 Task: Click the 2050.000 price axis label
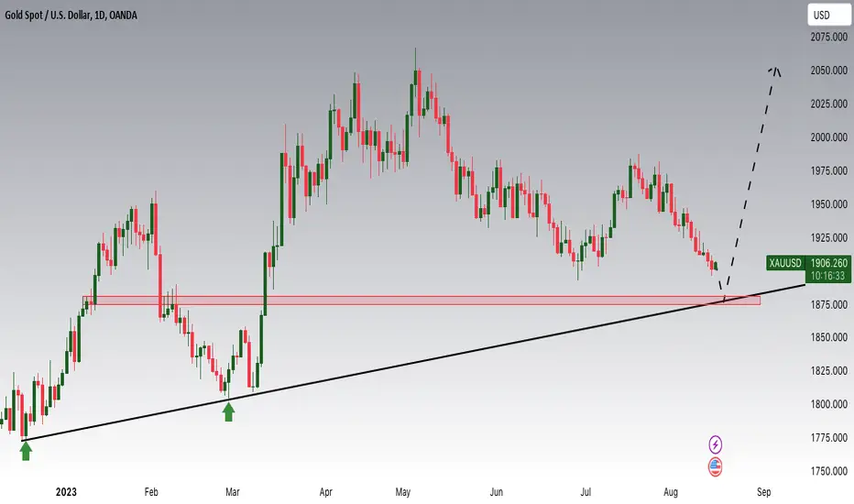pos(829,71)
